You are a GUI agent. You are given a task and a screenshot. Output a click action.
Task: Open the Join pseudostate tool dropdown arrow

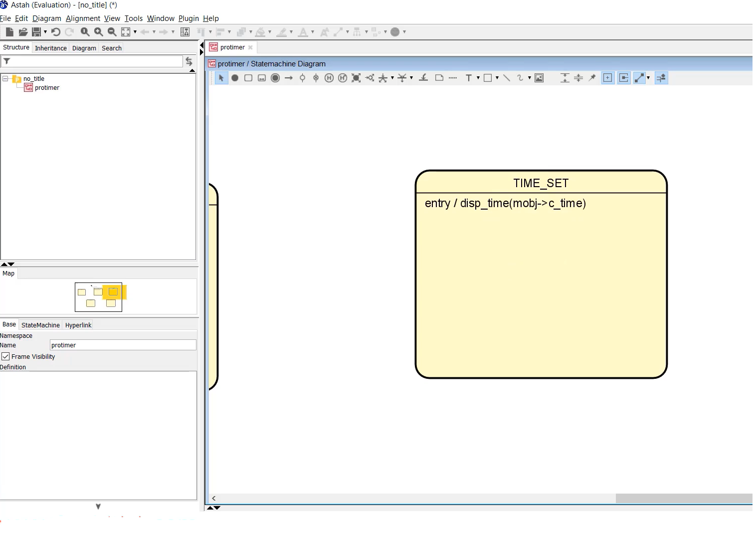[411, 78]
